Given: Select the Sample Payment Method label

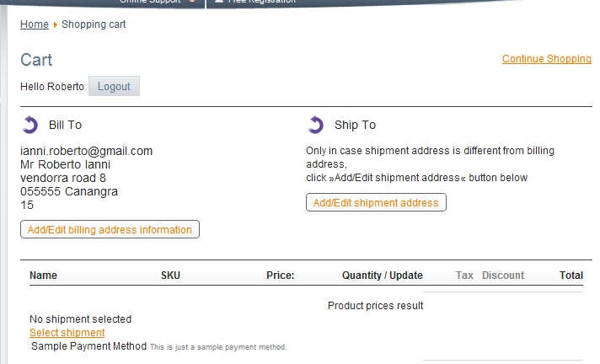Looking at the screenshot, I should tap(88, 346).
